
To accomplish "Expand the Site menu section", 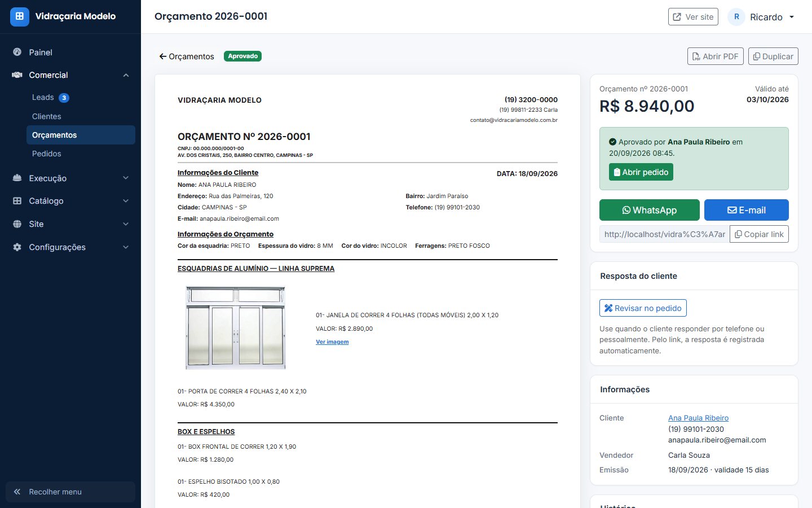I will click(x=70, y=224).
